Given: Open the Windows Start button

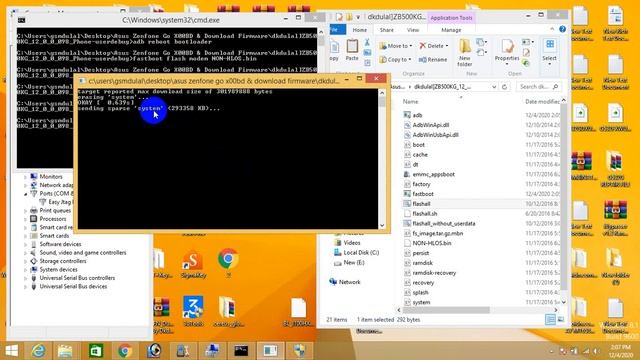Looking at the screenshot, I should coord(11,351).
